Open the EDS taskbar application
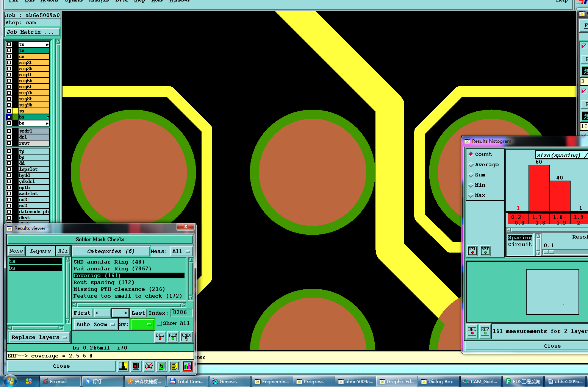588x387 pixels. pos(523,381)
